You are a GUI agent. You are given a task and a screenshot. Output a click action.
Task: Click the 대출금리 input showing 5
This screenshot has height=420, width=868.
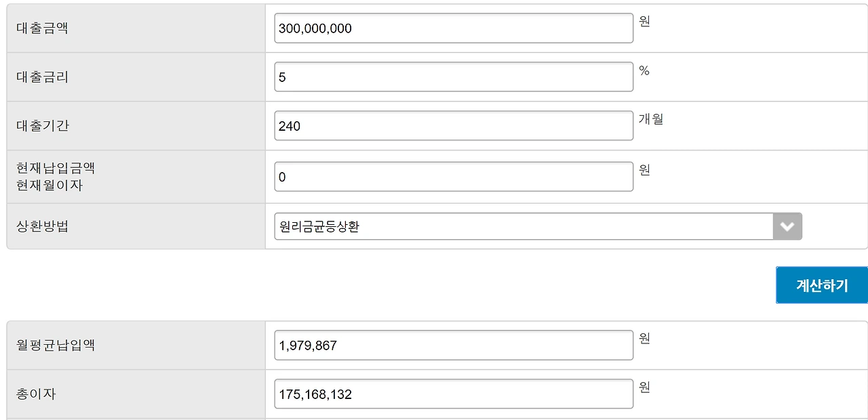pyautogui.click(x=454, y=77)
